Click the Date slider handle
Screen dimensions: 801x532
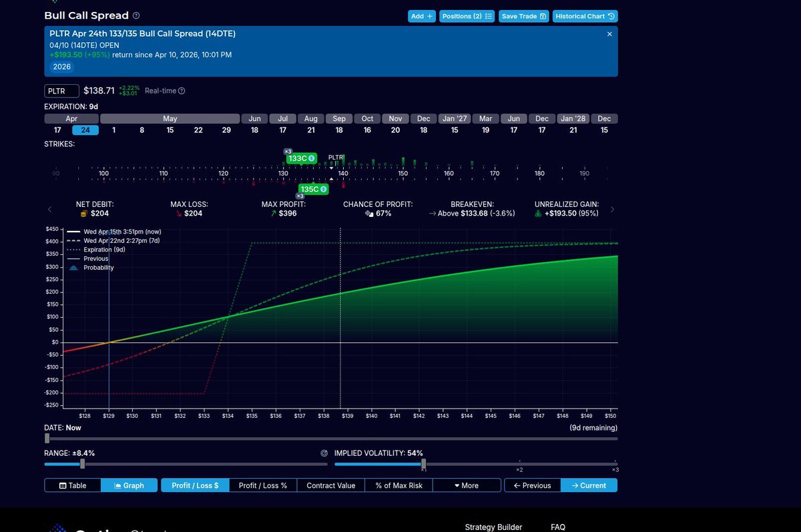[47, 439]
